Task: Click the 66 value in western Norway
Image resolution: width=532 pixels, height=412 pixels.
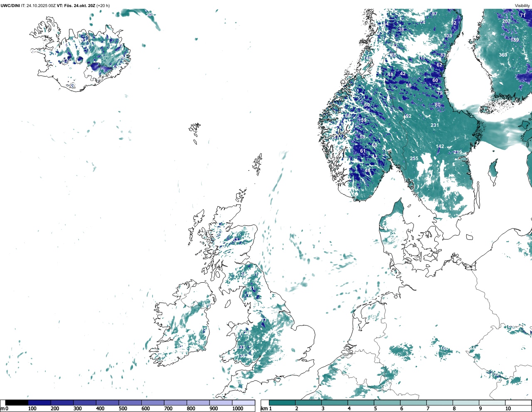Action: point(348,116)
